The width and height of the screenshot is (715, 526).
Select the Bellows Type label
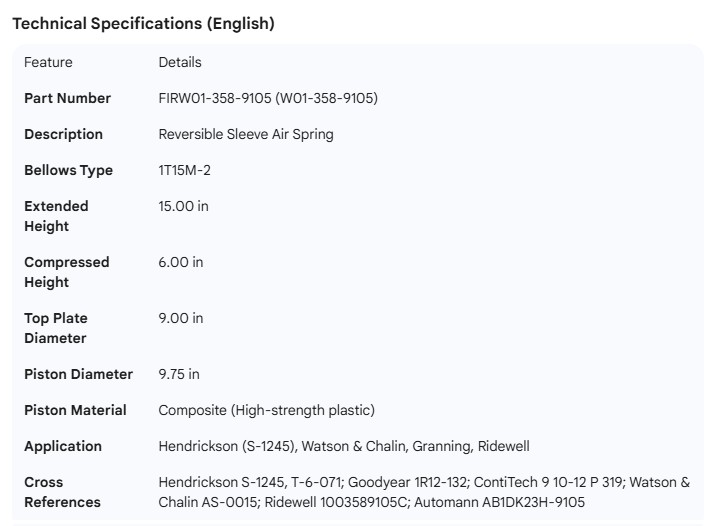tap(68, 170)
